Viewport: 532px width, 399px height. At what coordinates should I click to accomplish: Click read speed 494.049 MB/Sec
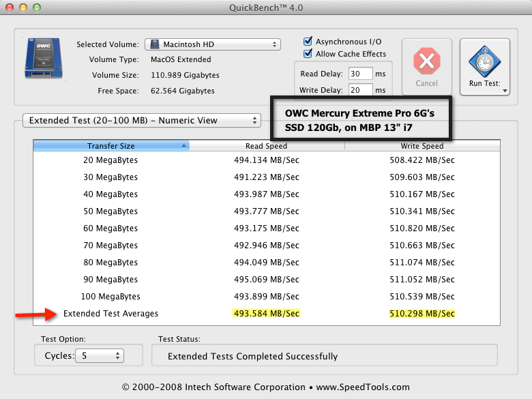[267, 263]
